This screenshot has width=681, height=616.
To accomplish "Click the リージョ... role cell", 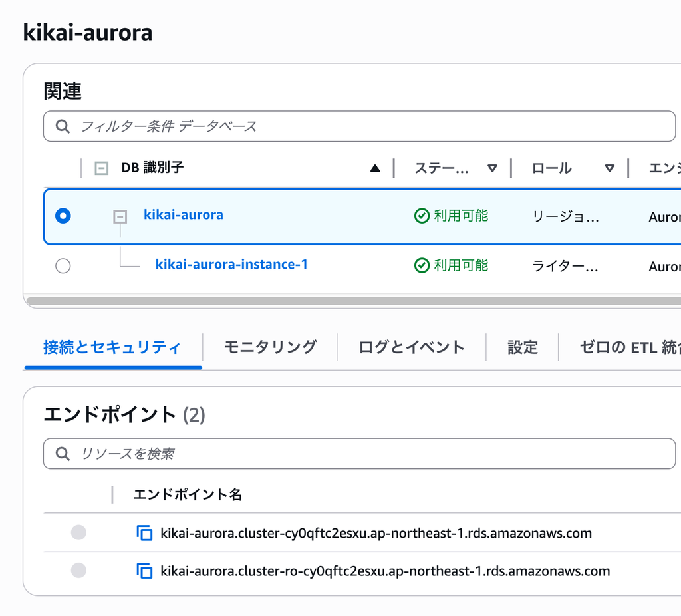I will tap(565, 216).
